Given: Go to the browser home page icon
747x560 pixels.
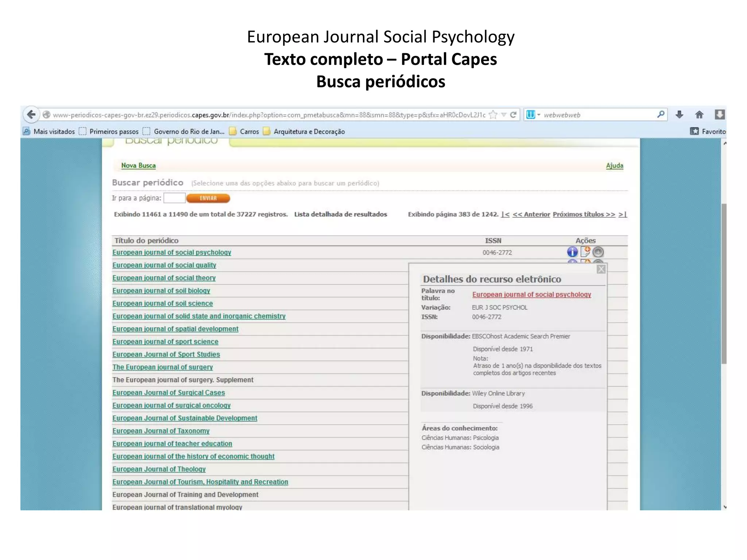Looking at the screenshot, I should pyautogui.click(x=699, y=115).
